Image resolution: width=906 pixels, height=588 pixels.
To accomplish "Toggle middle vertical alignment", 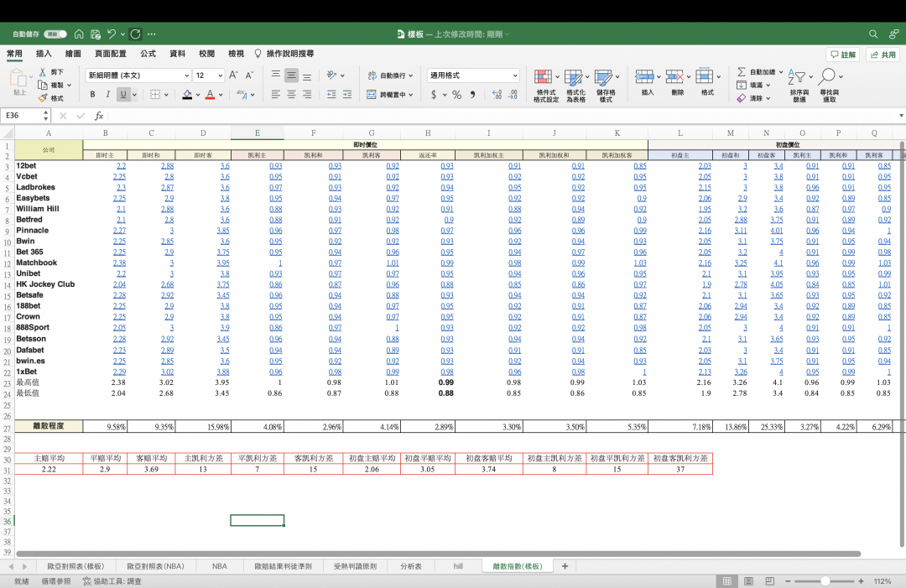I will click(x=291, y=75).
